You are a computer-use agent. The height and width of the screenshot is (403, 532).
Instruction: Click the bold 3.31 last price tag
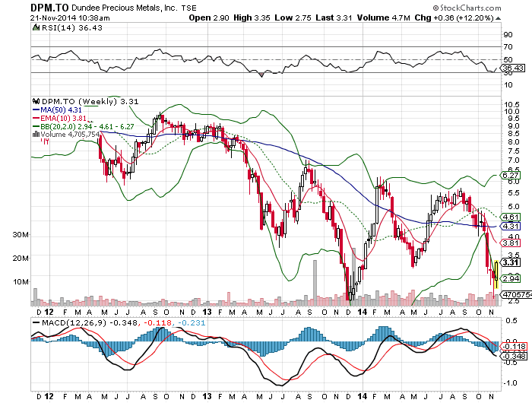(x=511, y=262)
